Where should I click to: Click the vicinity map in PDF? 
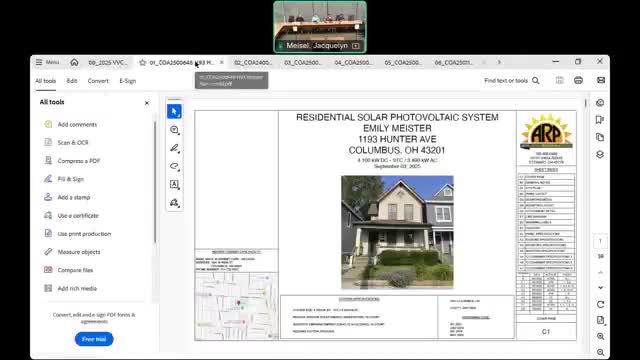pyautogui.click(x=237, y=306)
